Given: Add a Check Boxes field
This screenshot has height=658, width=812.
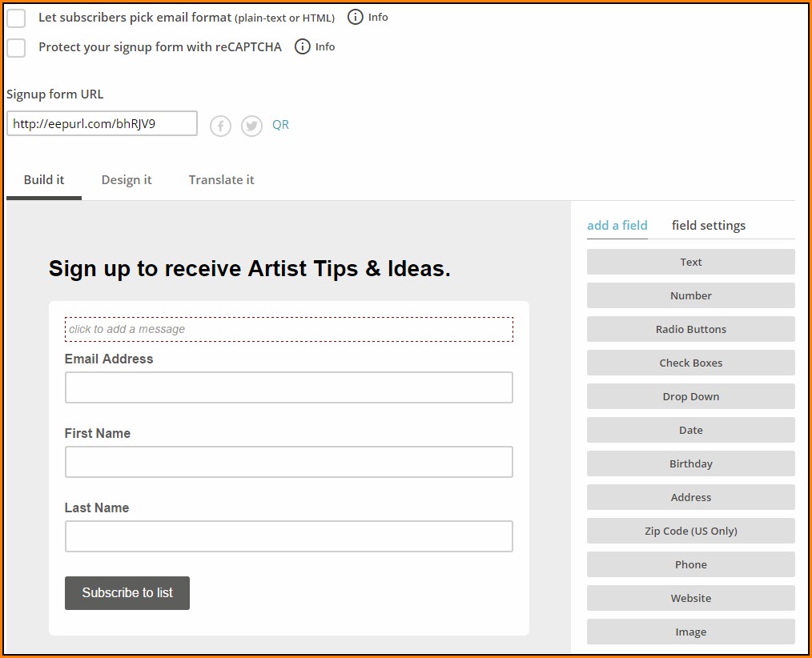Looking at the screenshot, I should pyautogui.click(x=690, y=363).
